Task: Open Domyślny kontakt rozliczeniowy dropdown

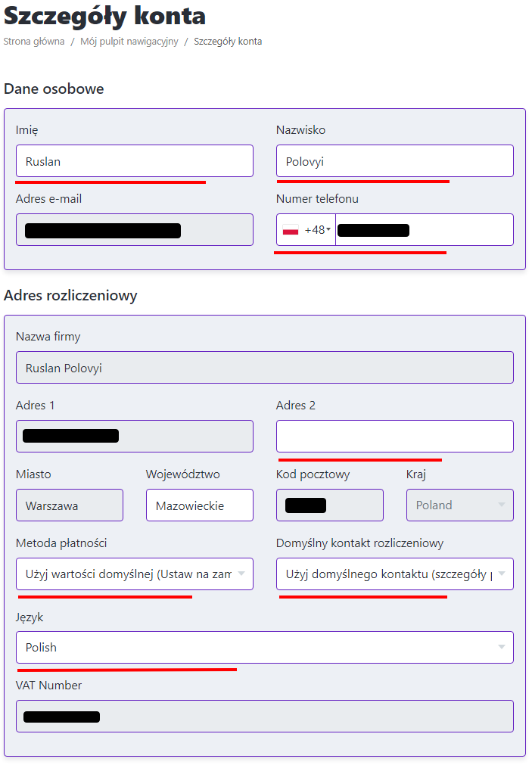Action: pyautogui.click(x=394, y=574)
